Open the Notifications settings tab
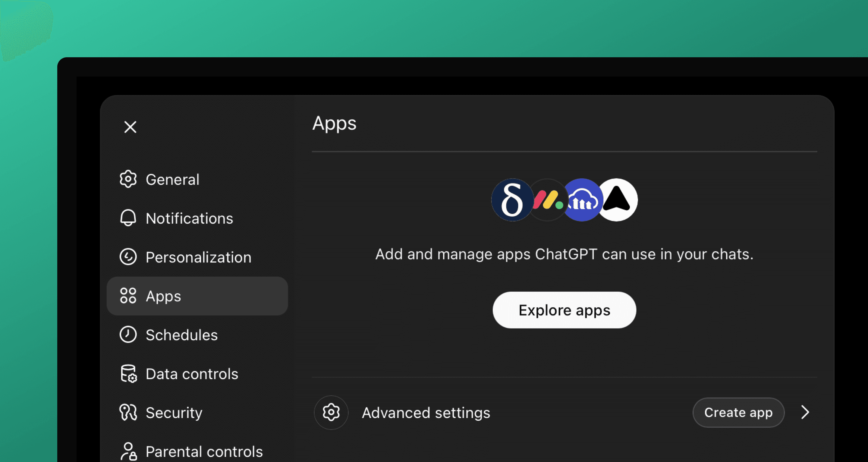The height and width of the screenshot is (462, 868). point(197,218)
